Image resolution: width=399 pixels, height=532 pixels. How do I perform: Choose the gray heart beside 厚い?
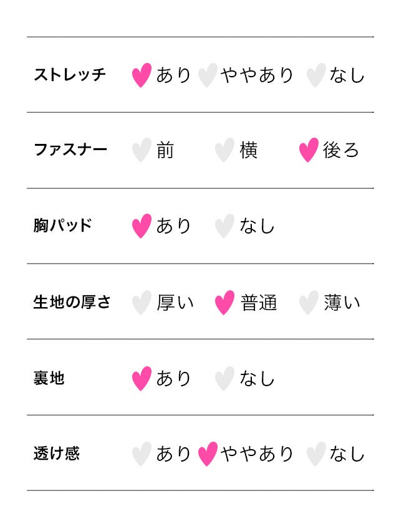[142, 303]
